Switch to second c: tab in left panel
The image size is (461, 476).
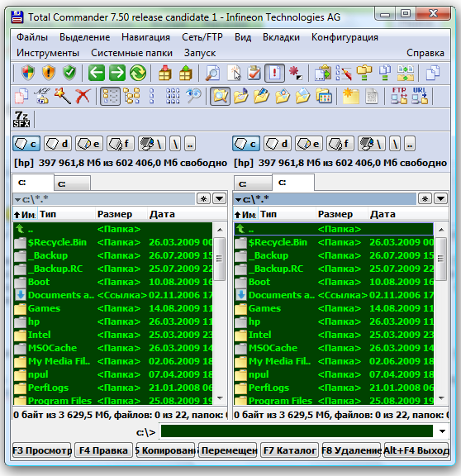72,183
